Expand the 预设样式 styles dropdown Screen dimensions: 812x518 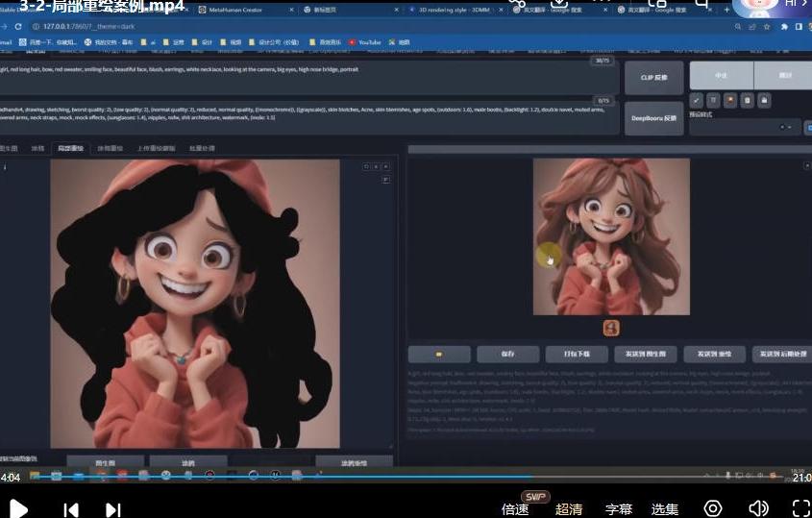tap(744, 127)
